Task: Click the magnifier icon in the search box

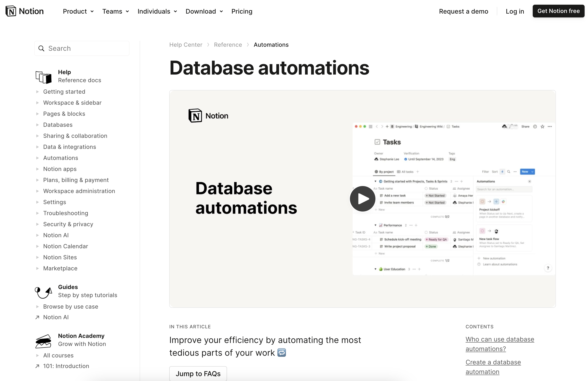Action: point(41,48)
